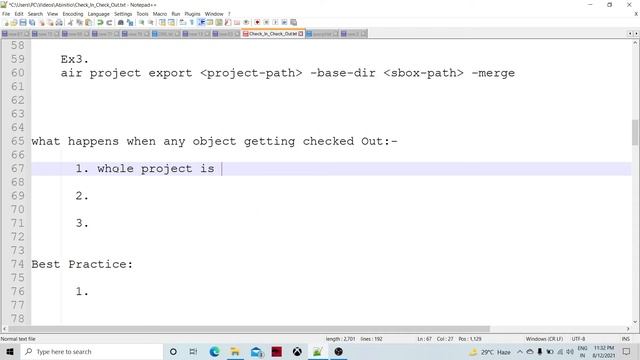Click the Zoom Out toolbar icon

pyautogui.click(x=151, y=22)
